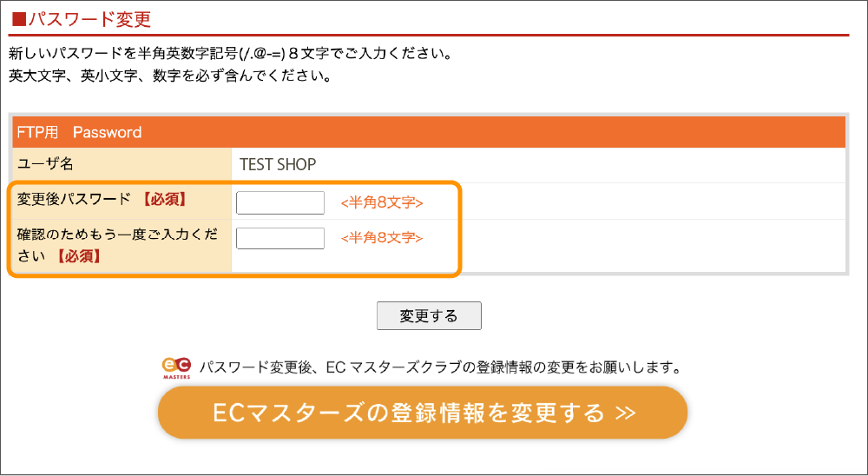The width and height of the screenshot is (868, 476).
Task: Click the 【必須】 mark in confirmation label
Action: pyautogui.click(x=79, y=256)
